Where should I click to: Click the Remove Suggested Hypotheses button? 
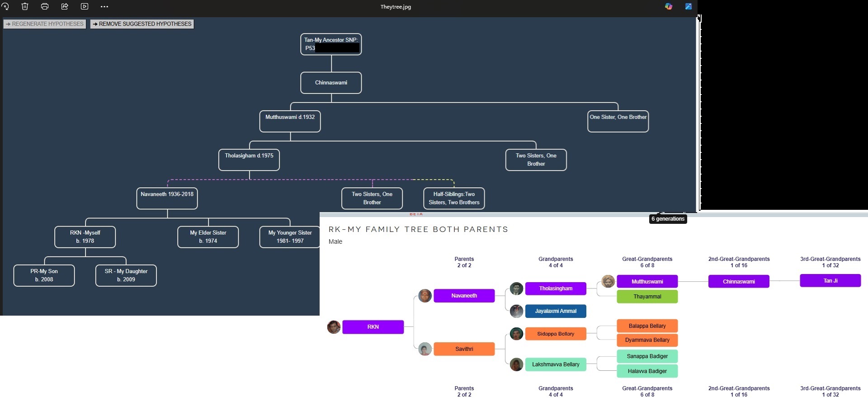pos(142,24)
